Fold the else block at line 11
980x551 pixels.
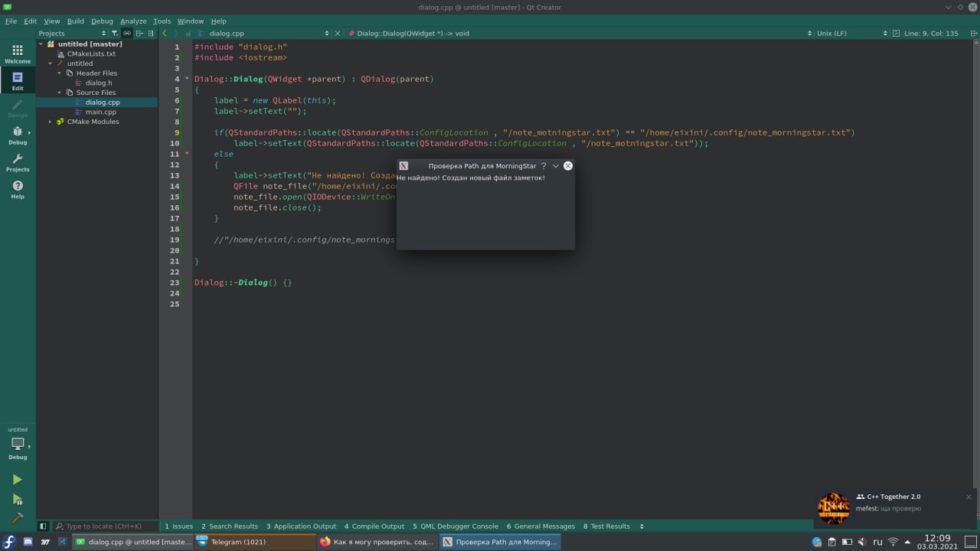point(187,153)
